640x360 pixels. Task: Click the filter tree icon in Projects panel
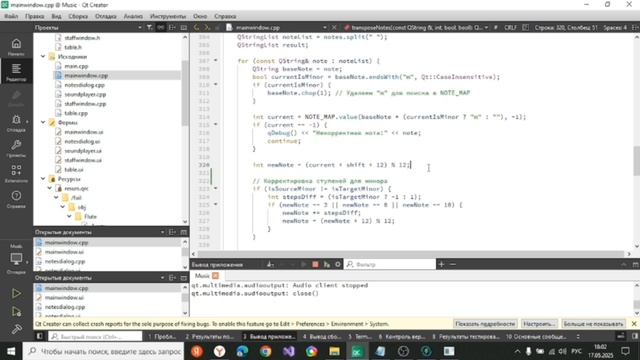[149, 27]
